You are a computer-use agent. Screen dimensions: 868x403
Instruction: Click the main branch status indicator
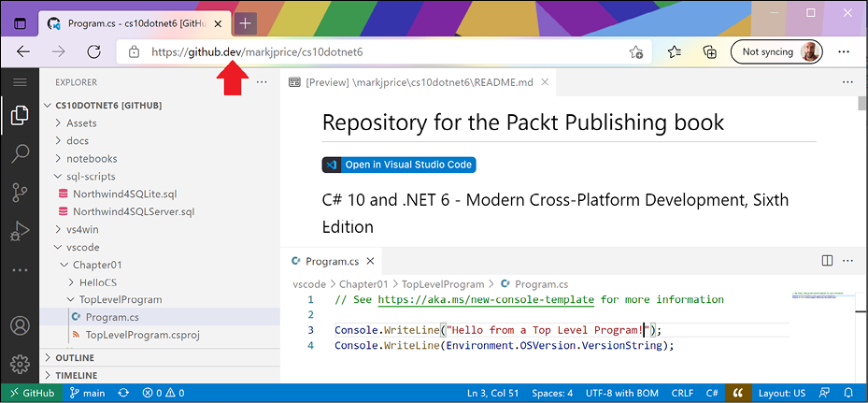click(88, 394)
